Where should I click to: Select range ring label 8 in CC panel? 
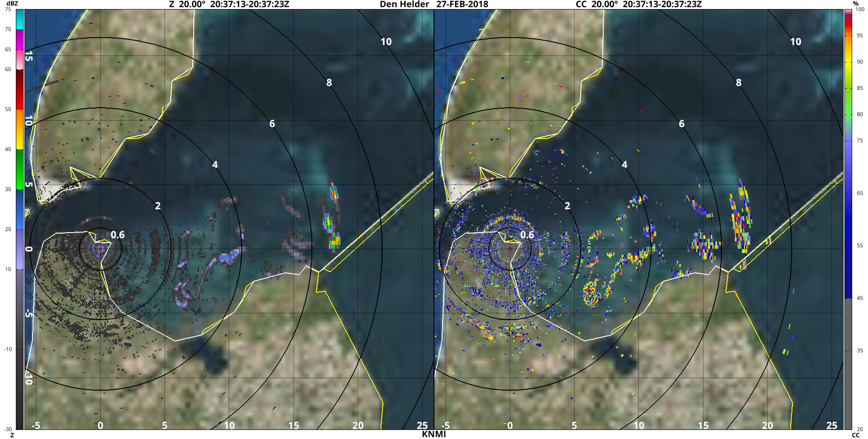739,82
